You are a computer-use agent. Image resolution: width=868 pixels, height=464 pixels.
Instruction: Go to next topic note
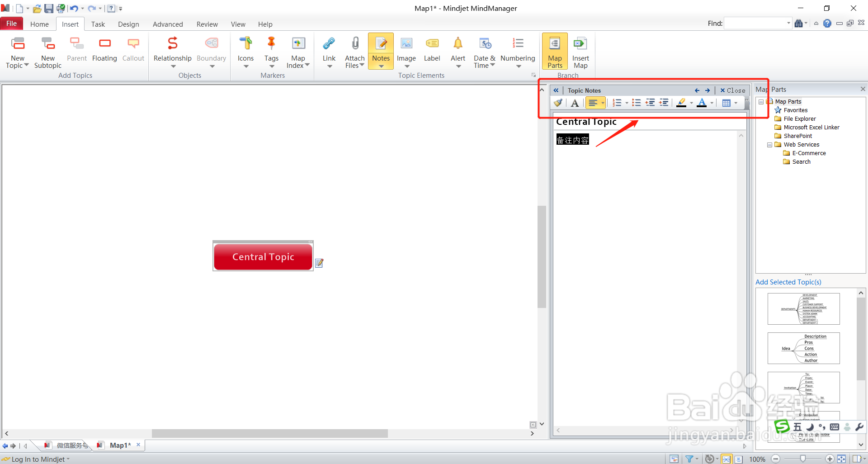708,90
